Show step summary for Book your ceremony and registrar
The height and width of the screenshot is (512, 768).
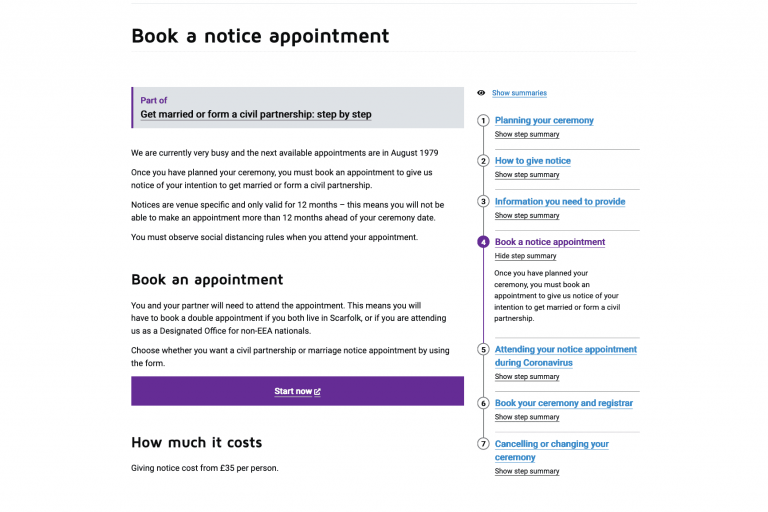(x=527, y=417)
